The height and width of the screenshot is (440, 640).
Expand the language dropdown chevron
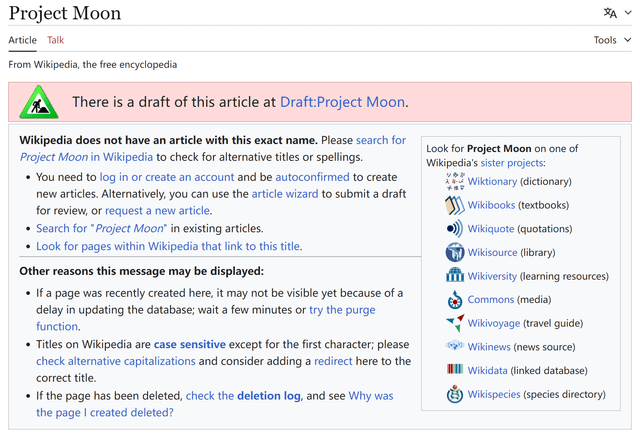[628, 13]
